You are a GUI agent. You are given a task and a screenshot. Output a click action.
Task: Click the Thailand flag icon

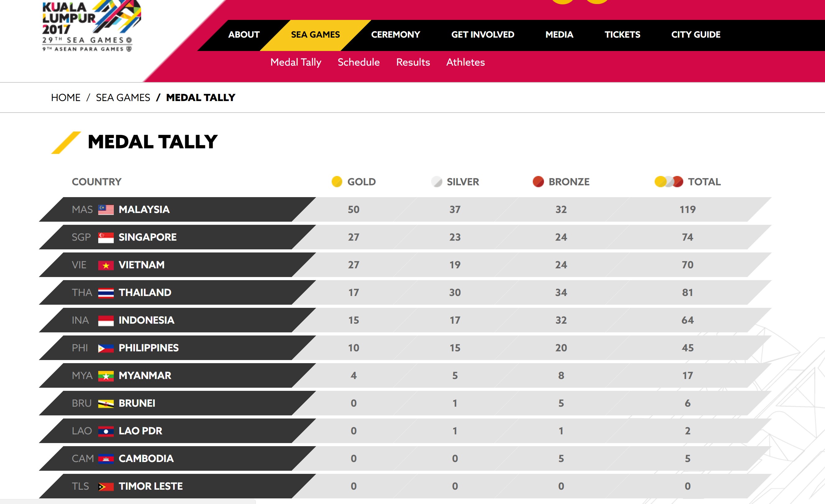pos(106,293)
